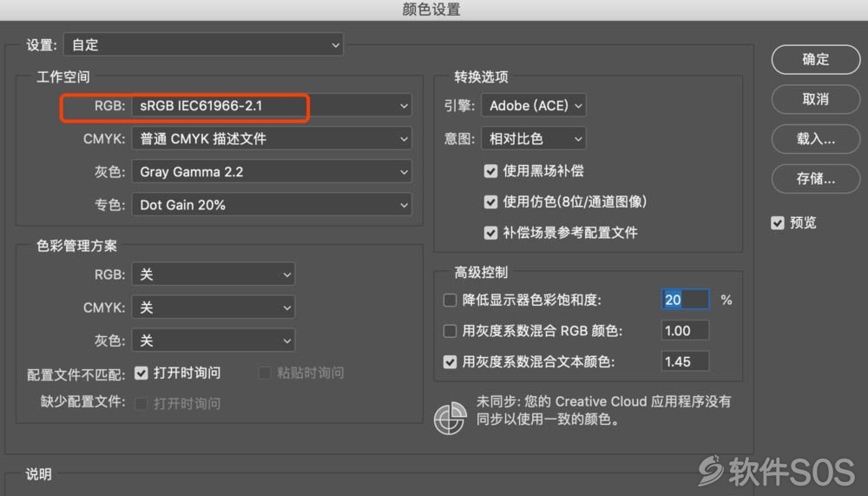868x496 pixels.
Task: Click the 转换选项 section label
Action: coord(481,76)
